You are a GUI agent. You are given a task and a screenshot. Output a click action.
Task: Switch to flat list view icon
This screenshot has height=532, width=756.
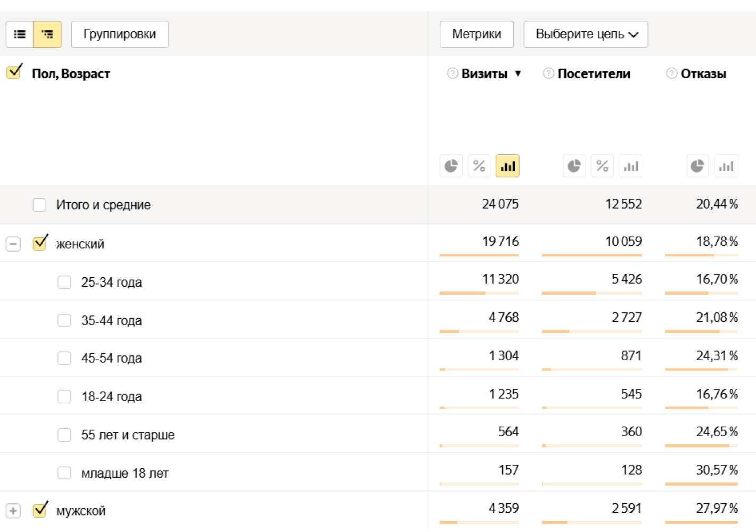tap(20, 35)
